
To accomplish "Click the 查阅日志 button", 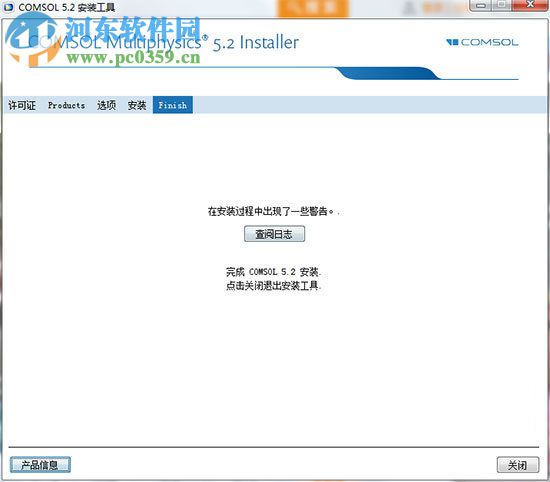I will click(x=274, y=234).
